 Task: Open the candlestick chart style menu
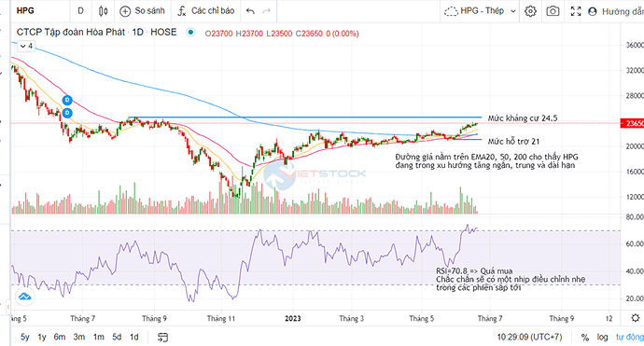coord(103,11)
